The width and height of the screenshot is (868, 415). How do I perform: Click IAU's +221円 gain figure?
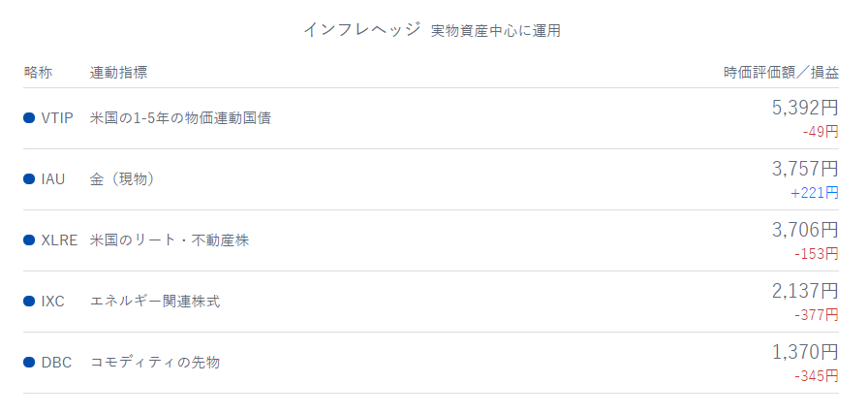[814, 193]
